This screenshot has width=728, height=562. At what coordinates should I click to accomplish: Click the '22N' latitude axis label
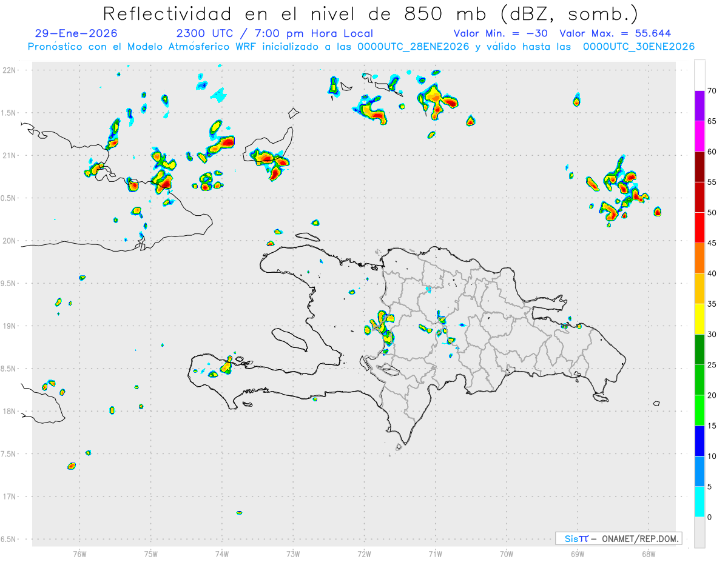(x=10, y=70)
